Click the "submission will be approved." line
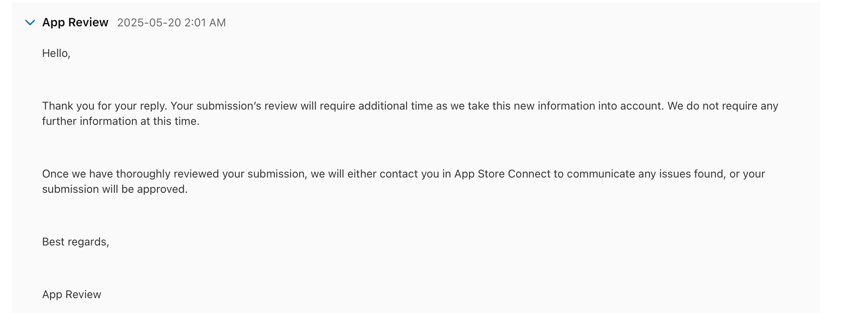The height and width of the screenshot is (313, 868). point(114,189)
